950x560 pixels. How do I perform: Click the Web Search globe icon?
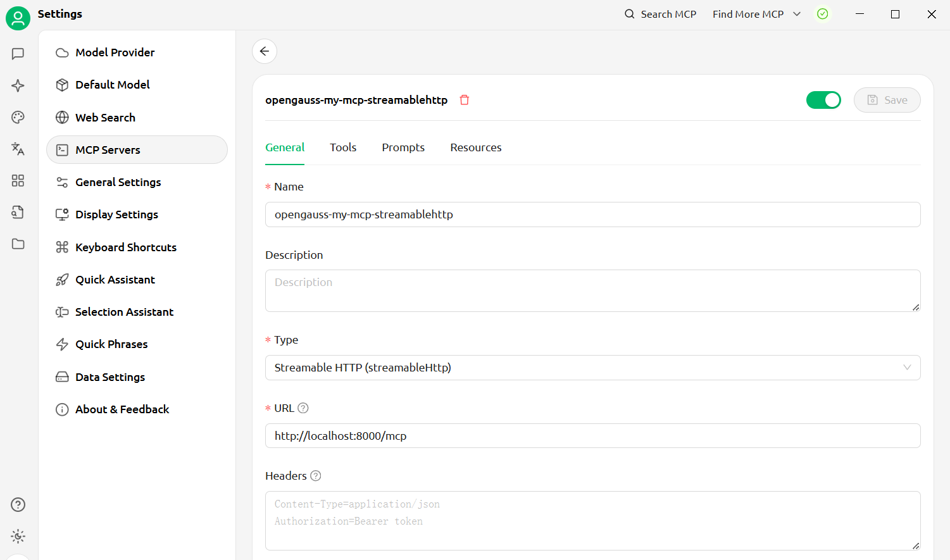click(62, 117)
